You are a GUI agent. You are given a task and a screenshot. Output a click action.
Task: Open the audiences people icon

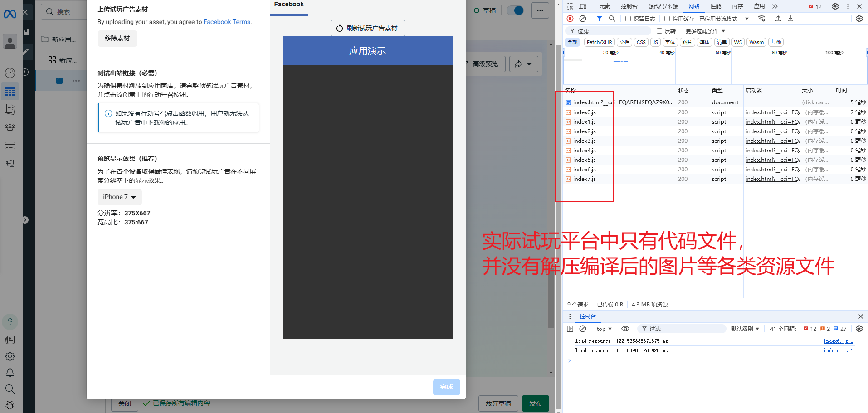10,127
